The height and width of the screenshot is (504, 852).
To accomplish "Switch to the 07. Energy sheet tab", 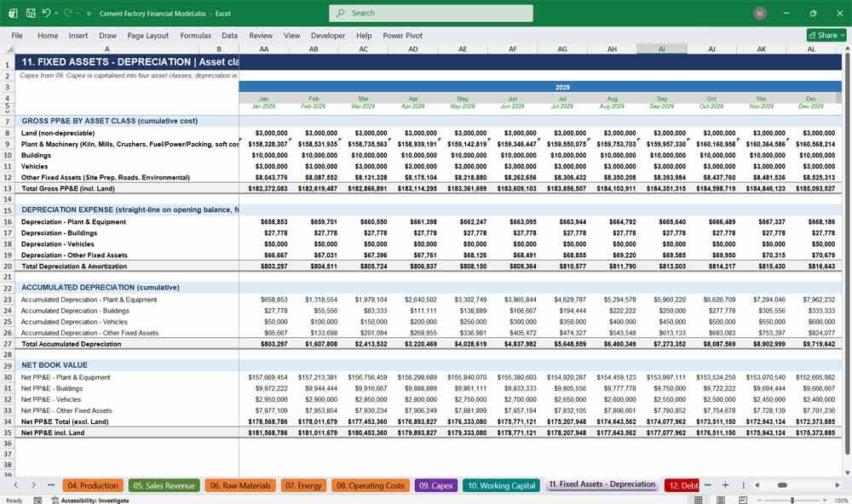I will (x=303, y=485).
